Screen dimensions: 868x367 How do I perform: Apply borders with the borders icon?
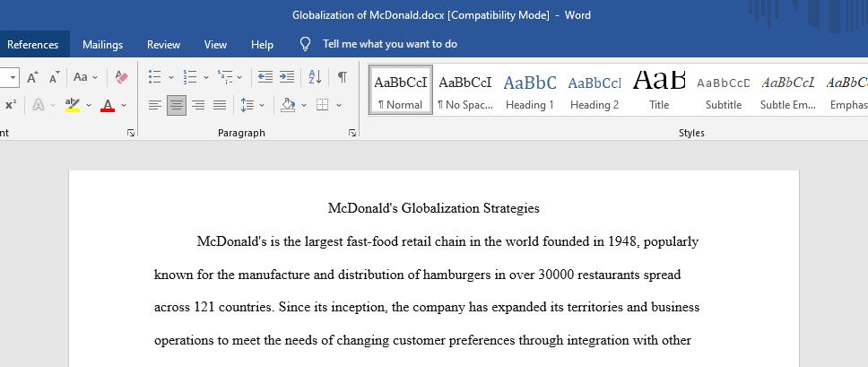pos(322,105)
